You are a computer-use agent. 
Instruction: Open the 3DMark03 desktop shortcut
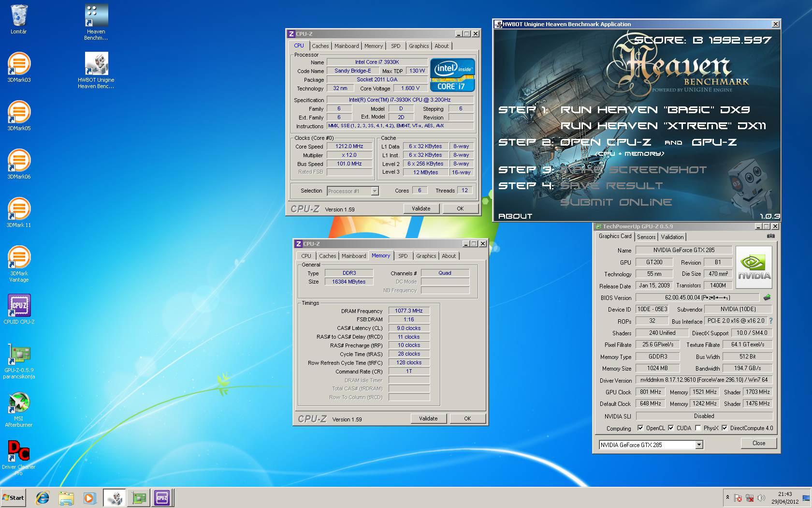point(19,67)
